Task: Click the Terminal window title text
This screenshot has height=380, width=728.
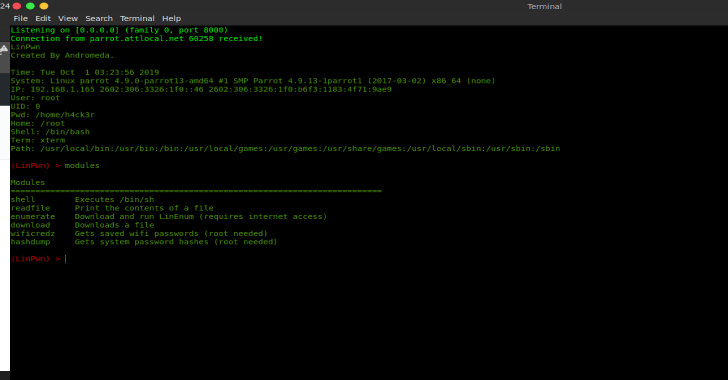Action: (x=544, y=7)
